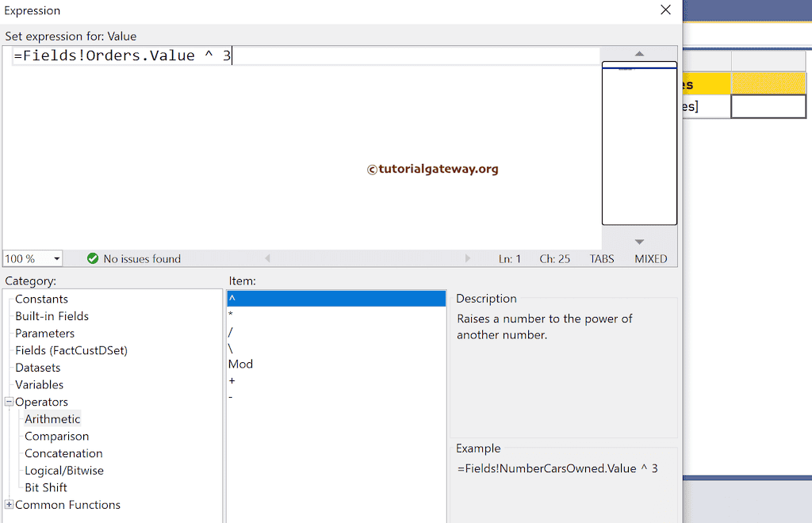Image resolution: width=812 pixels, height=523 pixels.
Task: Click the No issues found status text
Action: (142, 258)
